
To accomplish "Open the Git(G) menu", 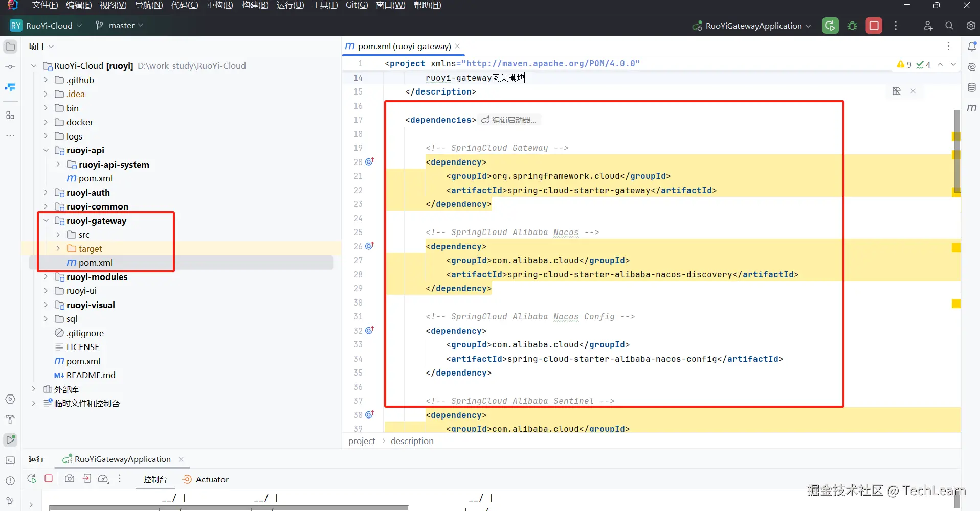I will pyautogui.click(x=357, y=5).
